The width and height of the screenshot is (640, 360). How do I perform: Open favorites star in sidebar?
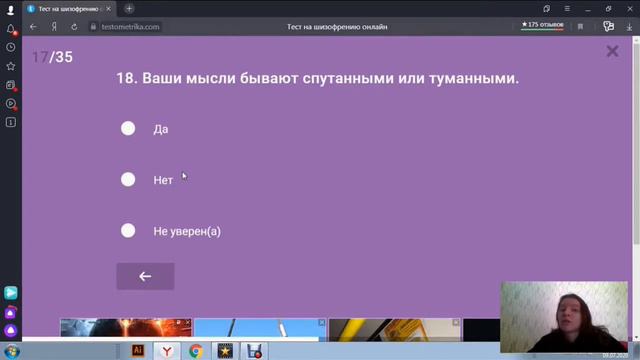(x=11, y=66)
